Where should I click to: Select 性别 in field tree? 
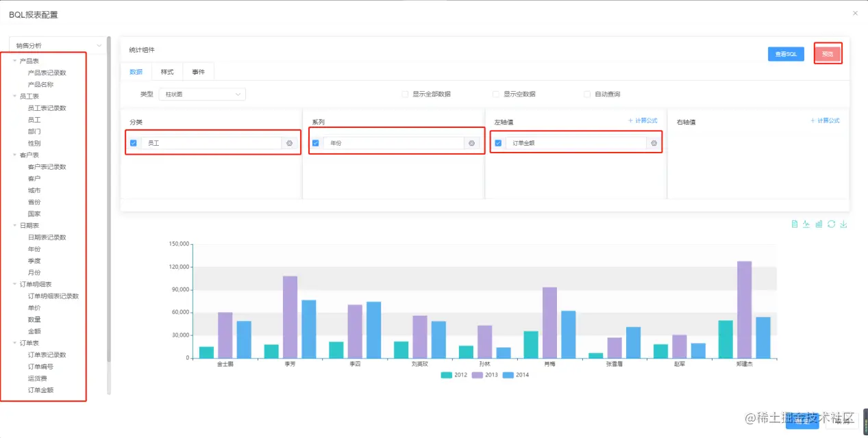tap(34, 143)
